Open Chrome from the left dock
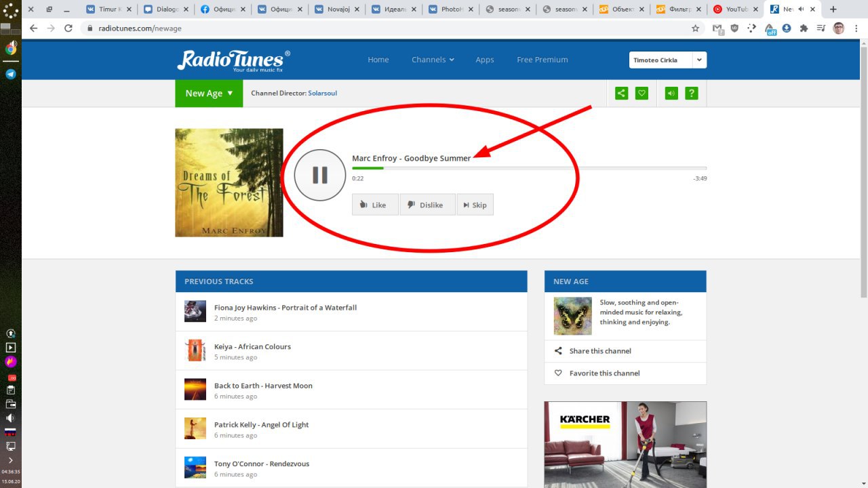Image resolution: width=868 pixels, height=488 pixels. coord(11,49)
